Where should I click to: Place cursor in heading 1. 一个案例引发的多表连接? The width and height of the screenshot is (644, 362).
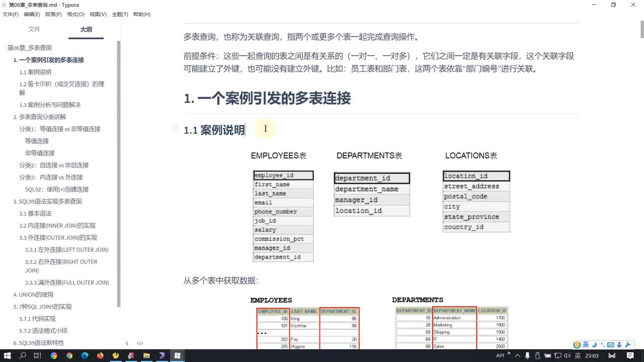click(x=267, y=98)
